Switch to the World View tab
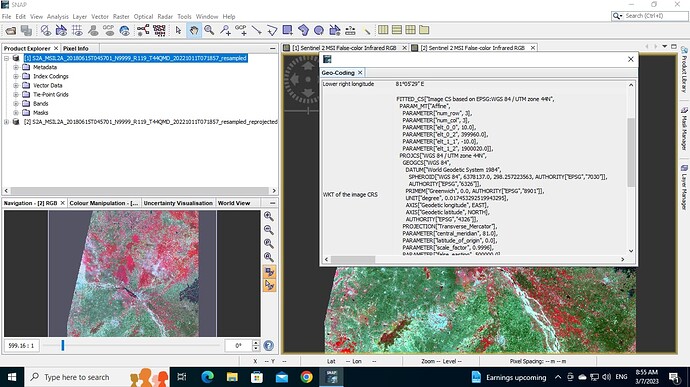The image size is (690, 387). pos(234,203)
